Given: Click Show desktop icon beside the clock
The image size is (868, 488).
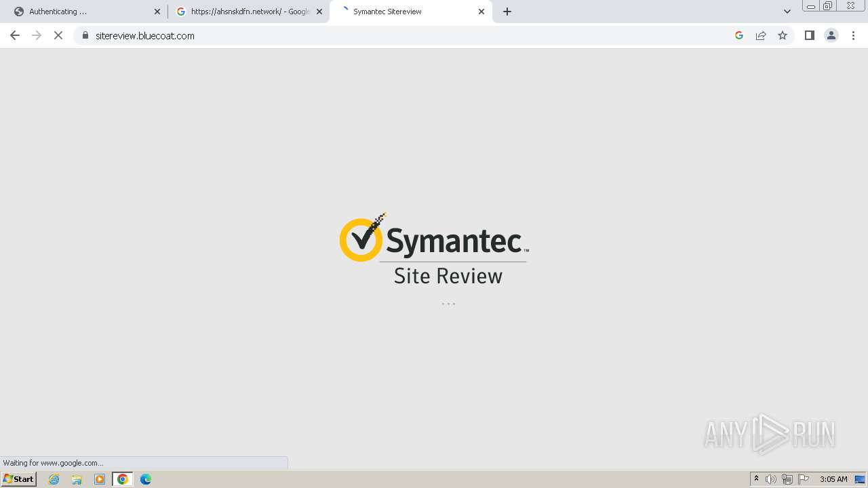Looking at the screenshot, I should (860, 479).
